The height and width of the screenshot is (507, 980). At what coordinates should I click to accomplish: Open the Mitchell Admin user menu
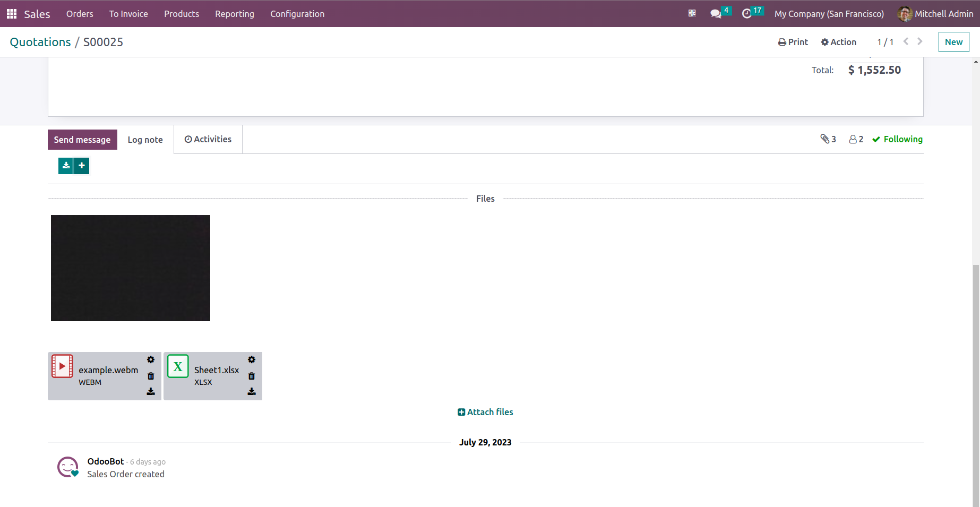935,14
